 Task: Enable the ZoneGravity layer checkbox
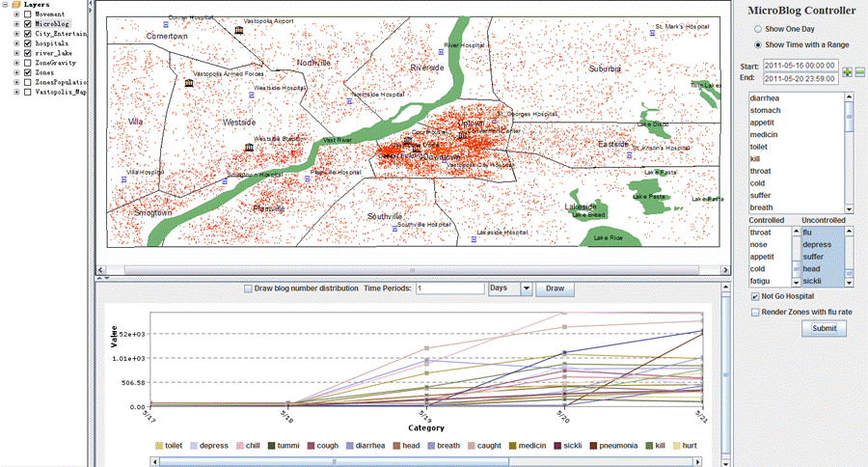(x=27, y=63)
